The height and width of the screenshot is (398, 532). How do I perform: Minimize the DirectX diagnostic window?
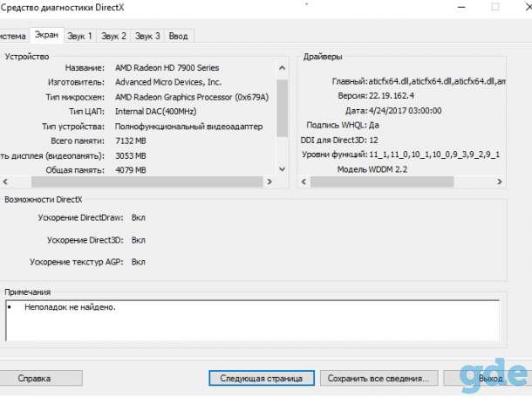[x=461, y=8]
